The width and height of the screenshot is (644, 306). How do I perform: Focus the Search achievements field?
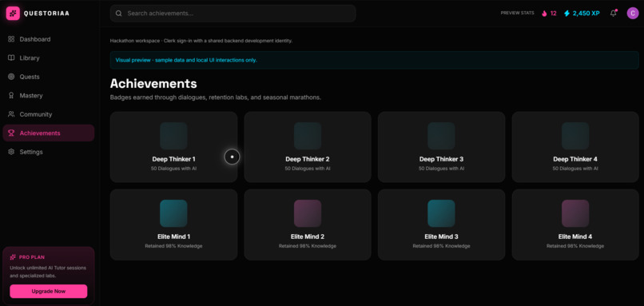point(233,13)
